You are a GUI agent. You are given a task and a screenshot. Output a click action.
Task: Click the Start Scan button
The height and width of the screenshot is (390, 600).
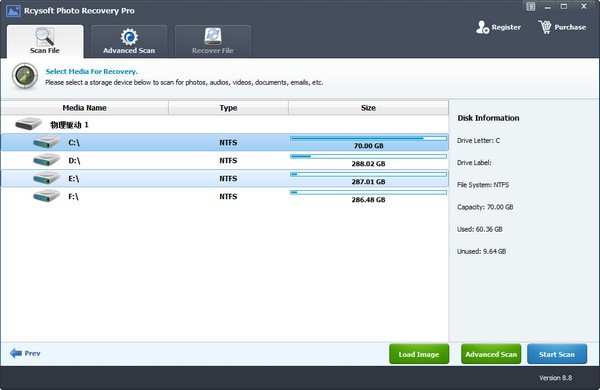click(x=557, y=354)
